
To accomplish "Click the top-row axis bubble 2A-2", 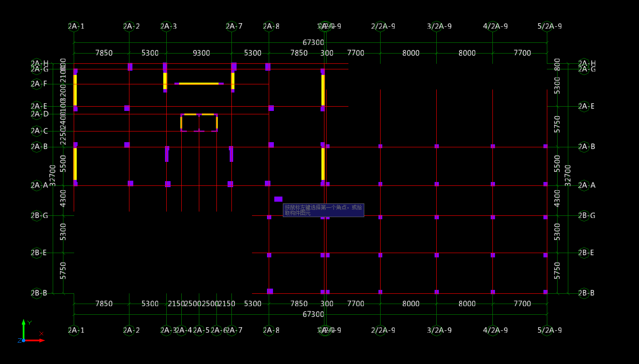I will click(x=131, y=26).
